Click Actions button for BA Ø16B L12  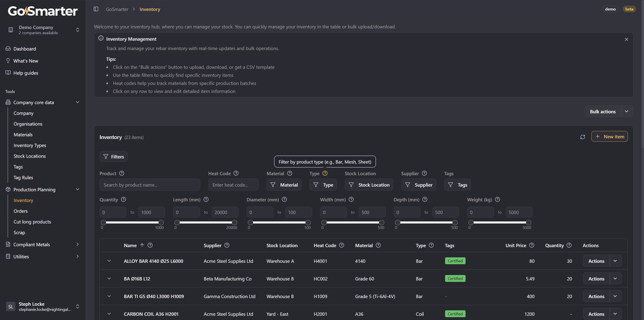coord(596,278)
